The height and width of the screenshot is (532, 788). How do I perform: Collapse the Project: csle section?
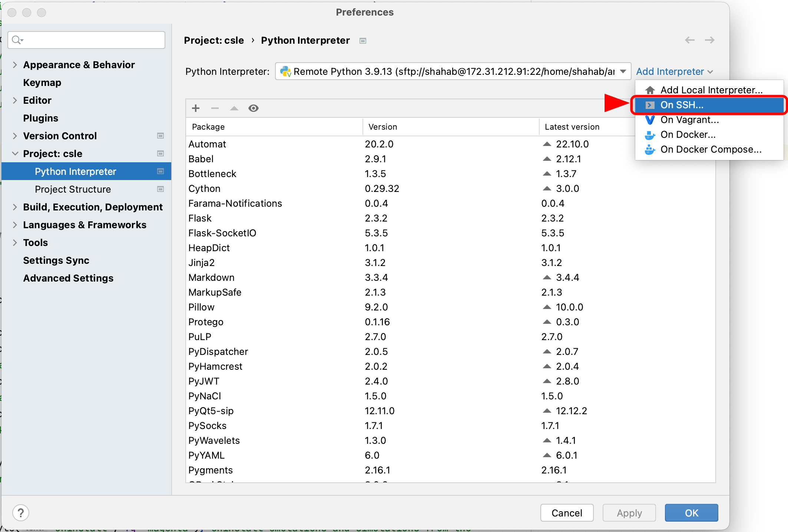click(15, 153)
